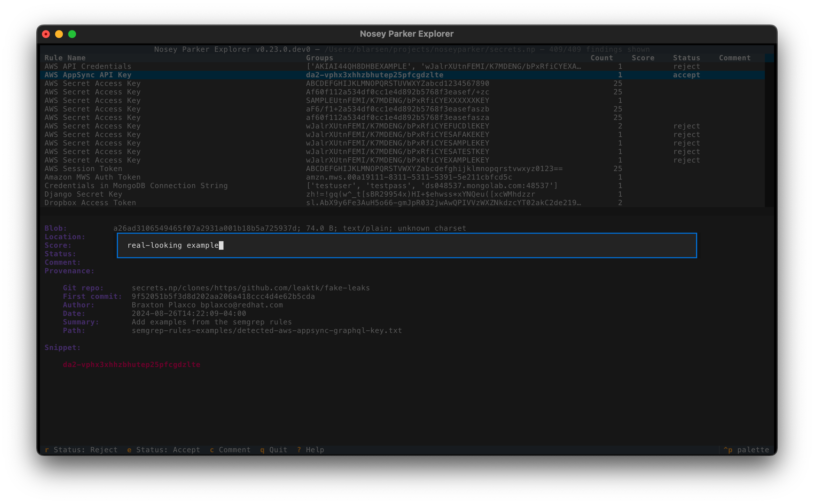Click the Comment column header
Viewport: 814px width, 504px height.
point(734,58)
